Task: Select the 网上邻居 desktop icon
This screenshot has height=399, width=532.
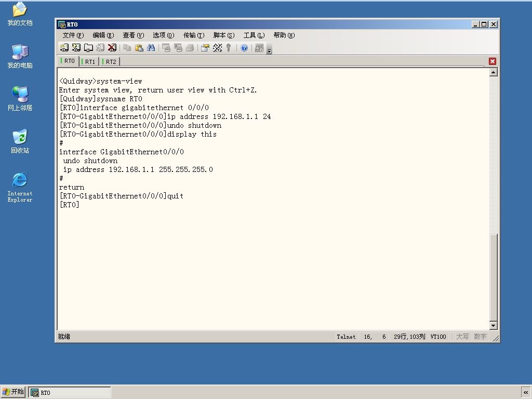Action: 20,99
